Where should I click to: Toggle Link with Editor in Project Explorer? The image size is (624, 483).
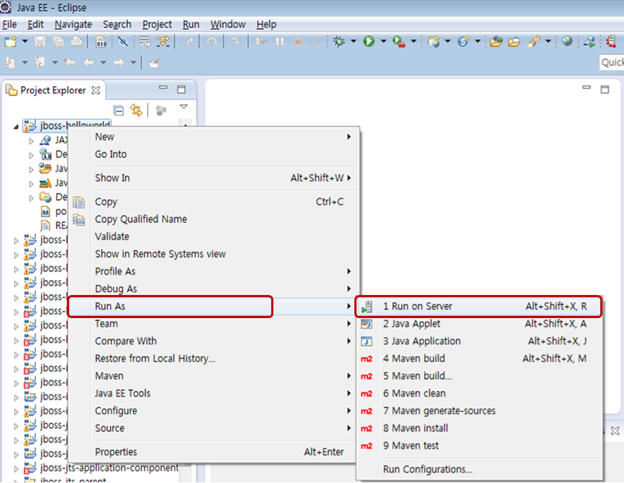point(136,110)
